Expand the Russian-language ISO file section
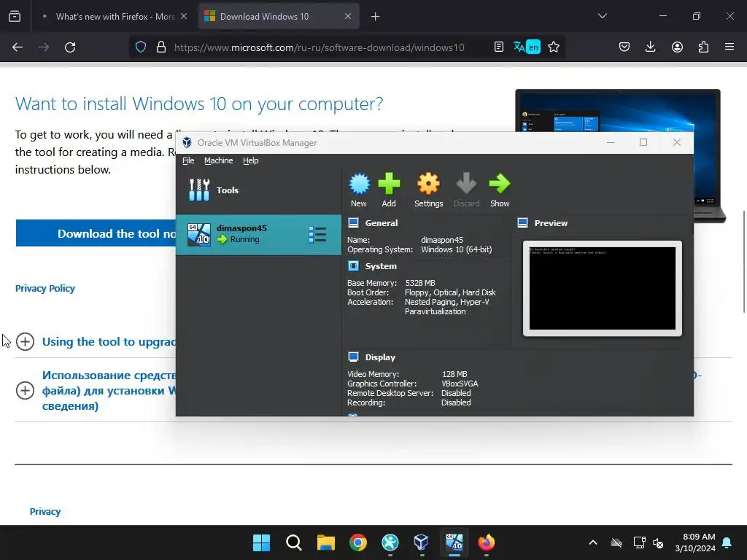Screen dimensions: 747x560 click(x=25, y=391)
